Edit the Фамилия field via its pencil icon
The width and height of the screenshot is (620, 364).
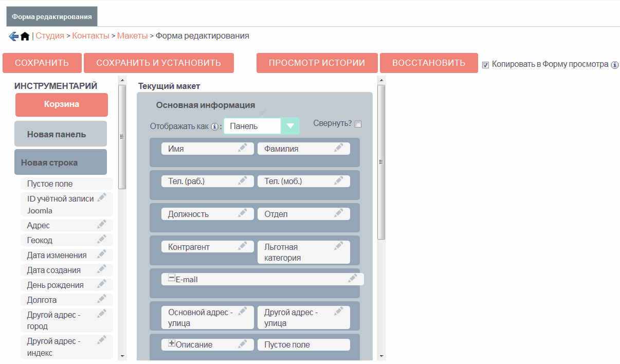[x=339, y=148]
